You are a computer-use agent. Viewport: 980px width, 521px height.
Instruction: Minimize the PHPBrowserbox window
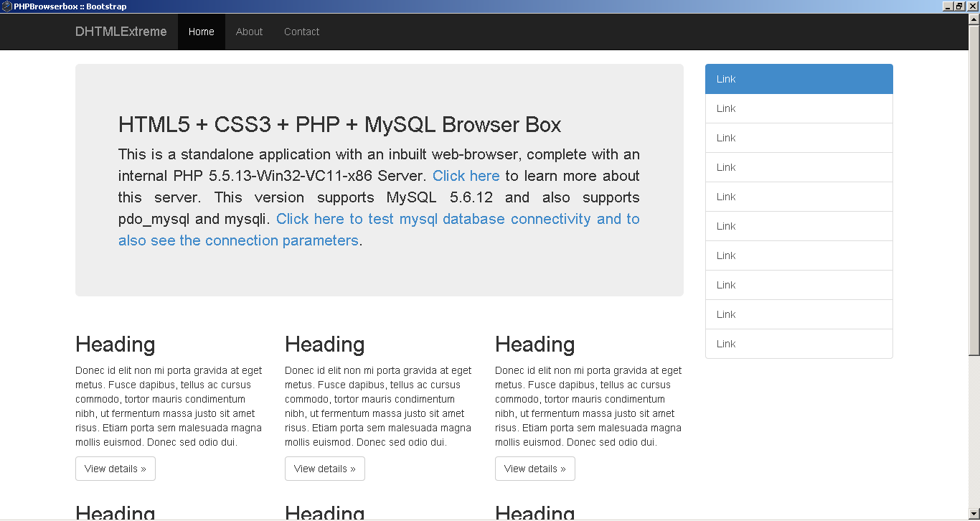click(x=948, y=6)
